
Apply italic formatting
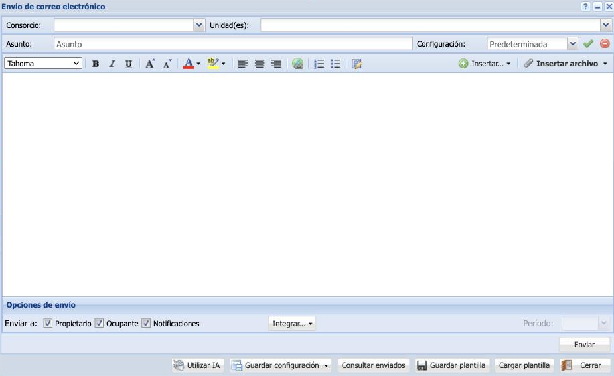tap(112, 63)
